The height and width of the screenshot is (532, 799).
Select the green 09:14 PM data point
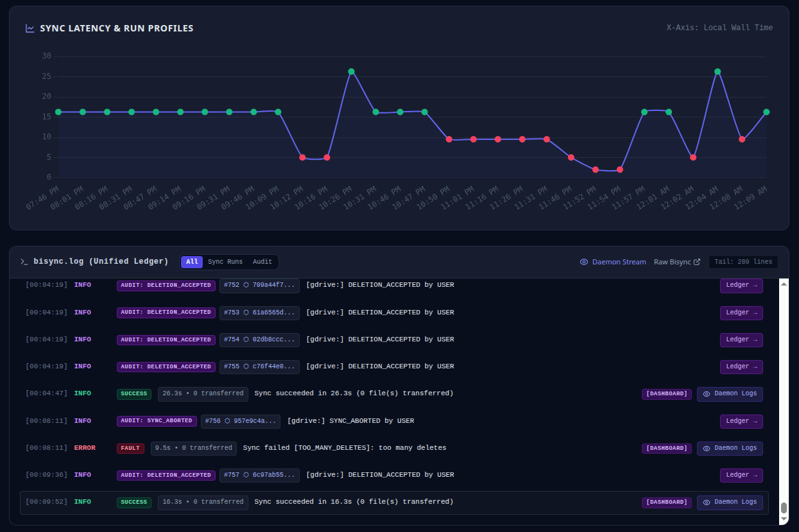pos(180,112)
